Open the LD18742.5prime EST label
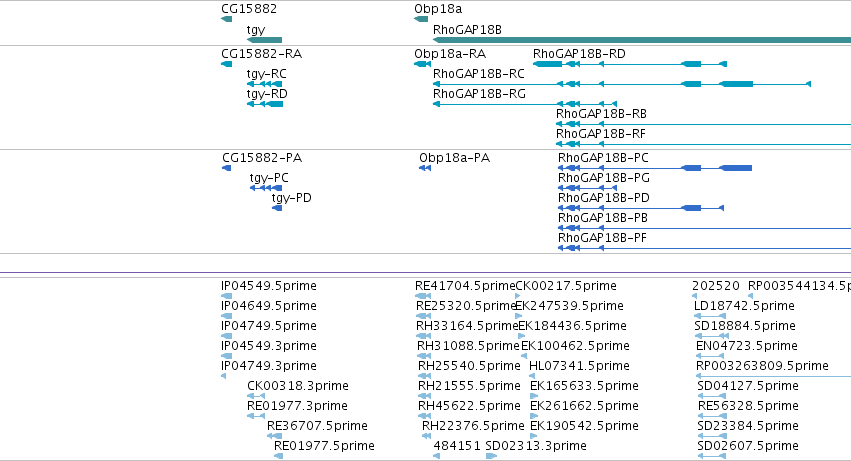This screenshot has width=851, height=461. (x=744, y=306)
